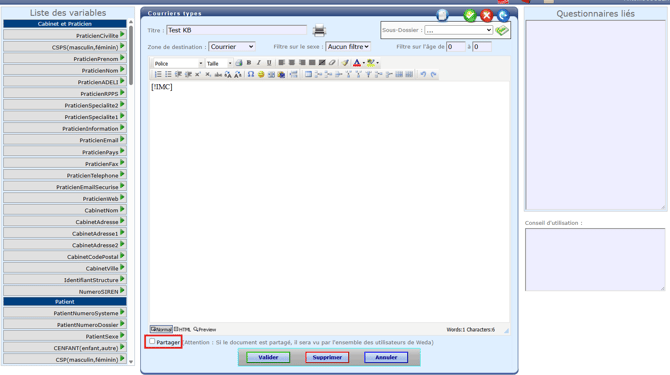Viewport: 670px width, 375px height.
Task: Open the font color picker
Action: 358,63
